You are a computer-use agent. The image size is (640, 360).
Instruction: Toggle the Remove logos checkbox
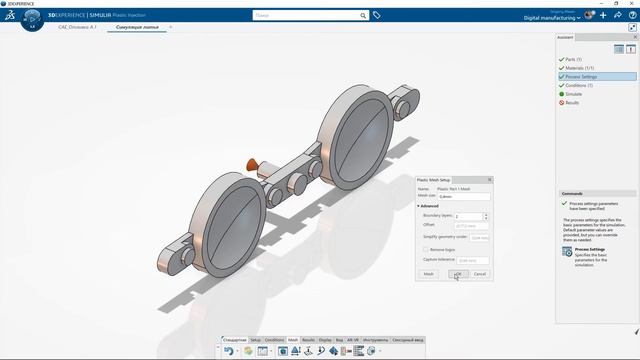[426, 249]
